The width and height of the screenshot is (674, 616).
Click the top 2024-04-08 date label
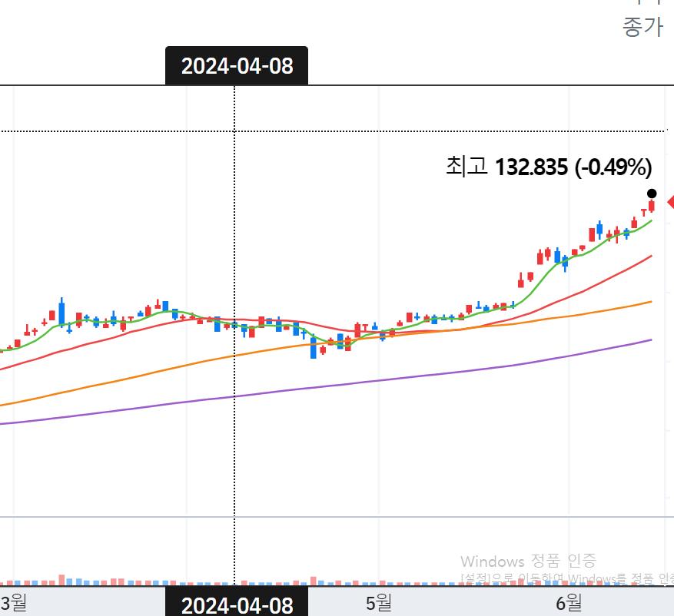tap(237, 66)
